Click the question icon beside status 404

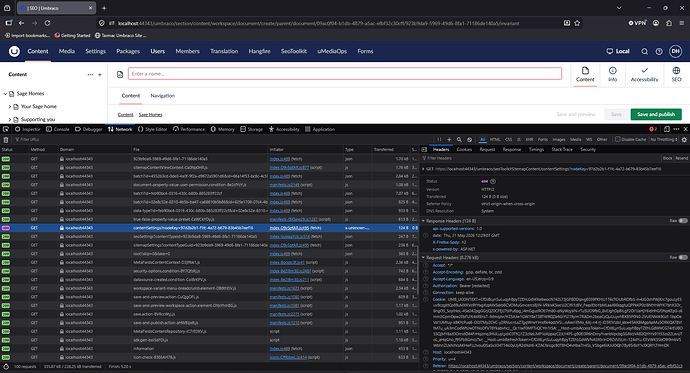point(493,181)
